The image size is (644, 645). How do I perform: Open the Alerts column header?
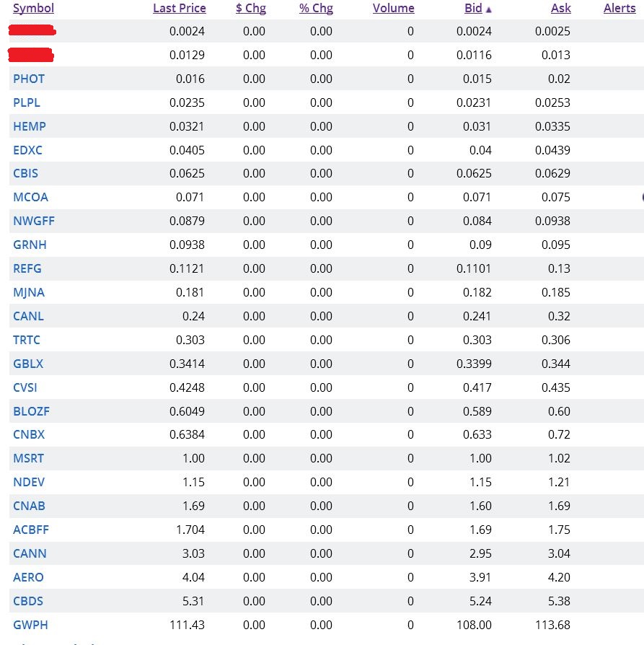(619, 9)
